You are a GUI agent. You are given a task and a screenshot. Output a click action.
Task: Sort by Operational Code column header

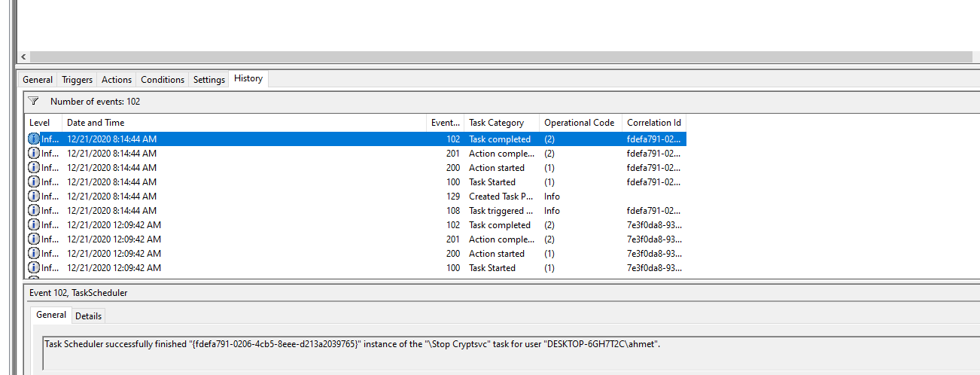click(x=581, y=123)
